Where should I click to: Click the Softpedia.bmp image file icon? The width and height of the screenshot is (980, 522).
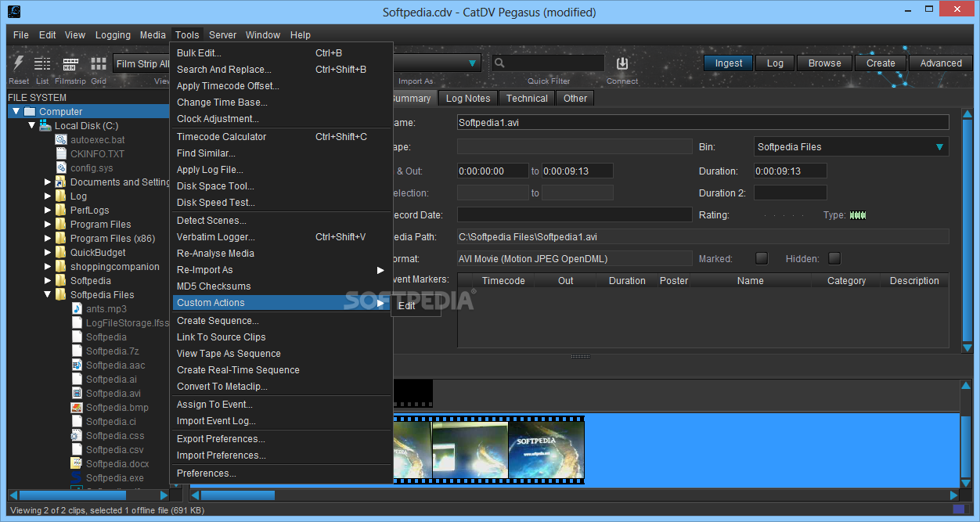[x=77, y=407]
